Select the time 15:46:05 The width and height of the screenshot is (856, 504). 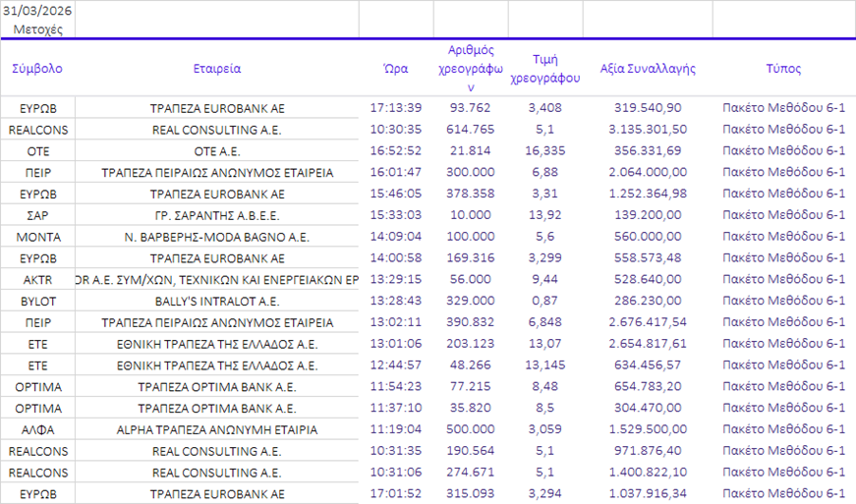click(x=396, y=194)
